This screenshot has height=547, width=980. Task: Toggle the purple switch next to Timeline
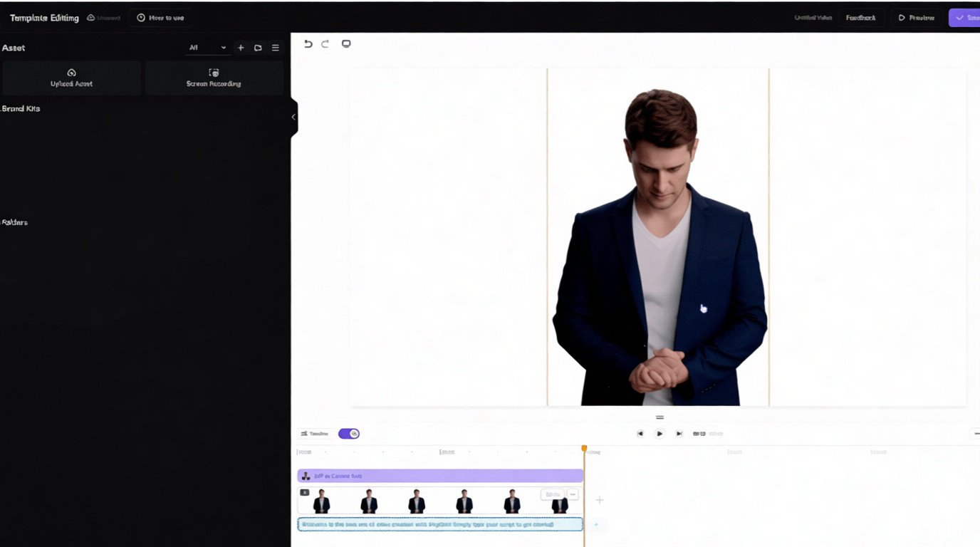coord(349,433)
